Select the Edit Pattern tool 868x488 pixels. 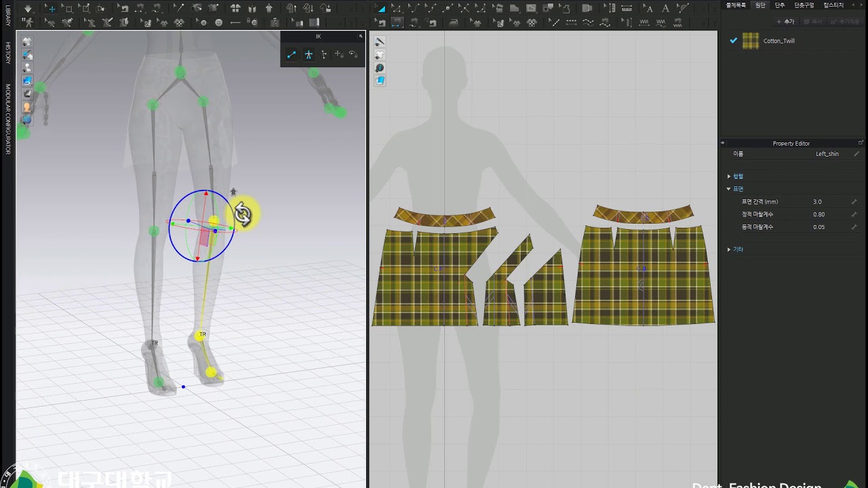click(396, 9)
